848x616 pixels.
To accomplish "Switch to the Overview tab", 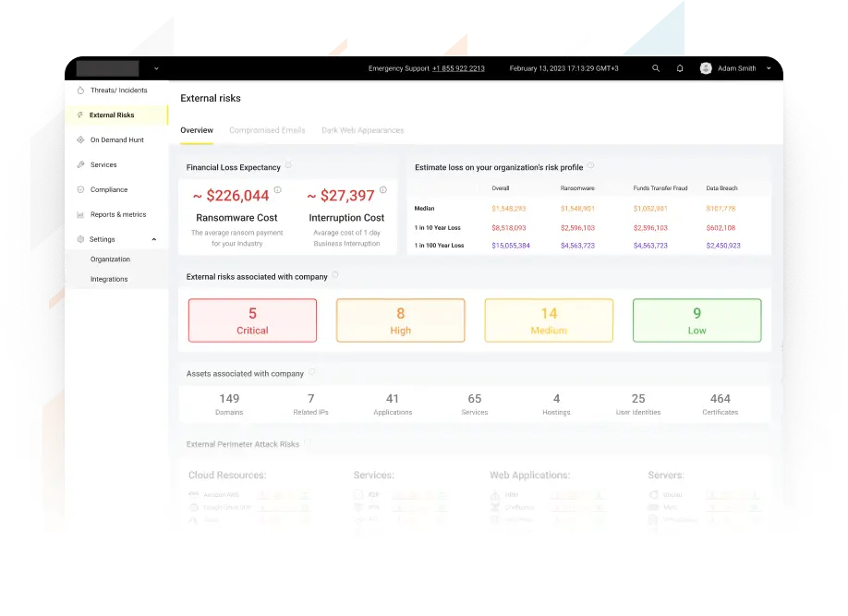I will tap(197, 130).
